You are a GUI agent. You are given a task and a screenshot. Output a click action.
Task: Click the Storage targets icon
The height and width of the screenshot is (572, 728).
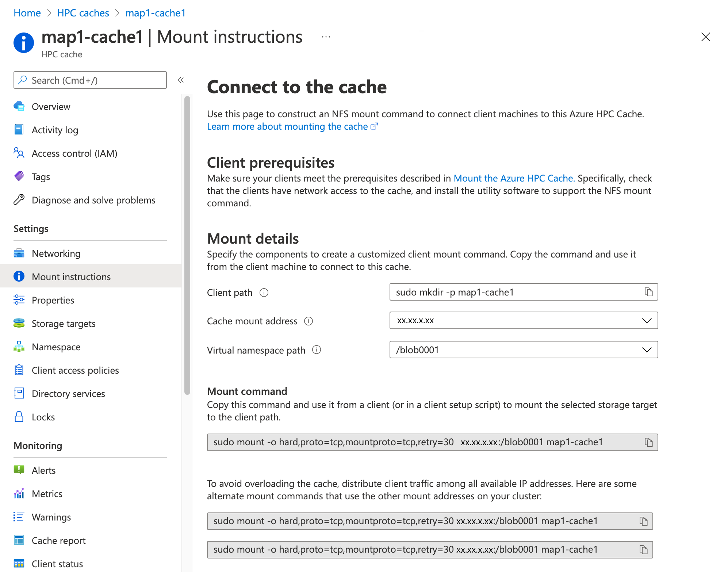click(x=20, y=323)
